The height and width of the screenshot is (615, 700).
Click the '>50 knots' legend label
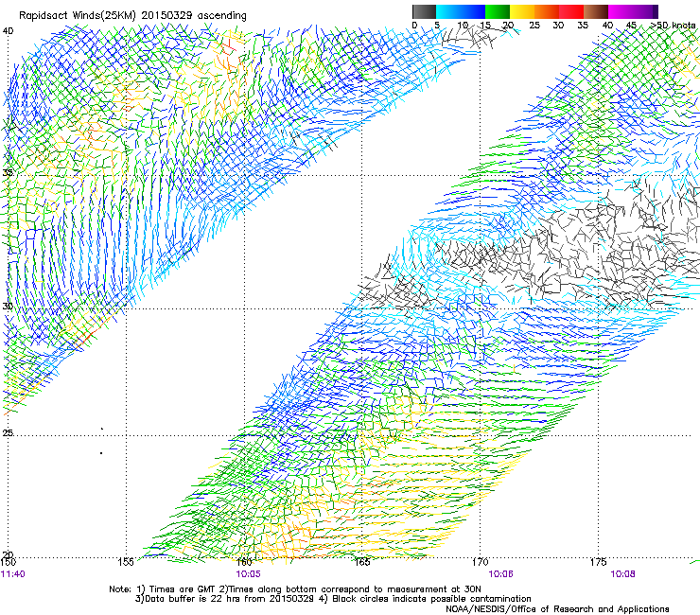click(673, 25)
